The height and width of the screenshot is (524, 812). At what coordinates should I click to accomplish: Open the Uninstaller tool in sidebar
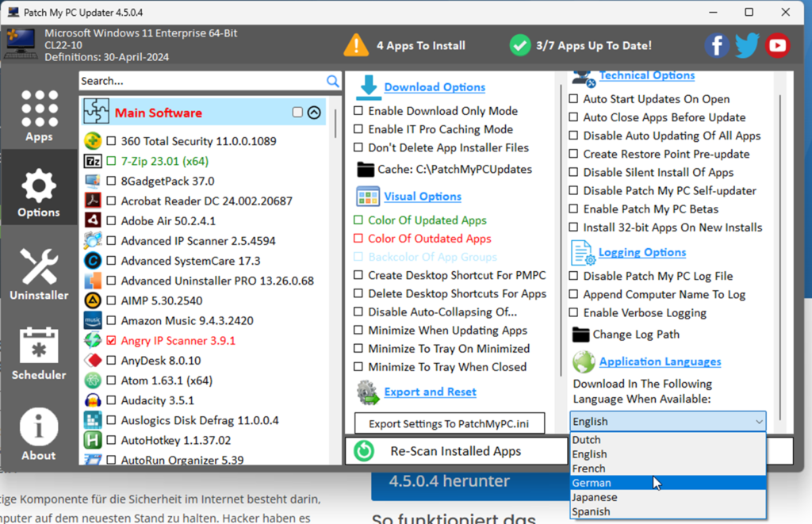[39, 274]
